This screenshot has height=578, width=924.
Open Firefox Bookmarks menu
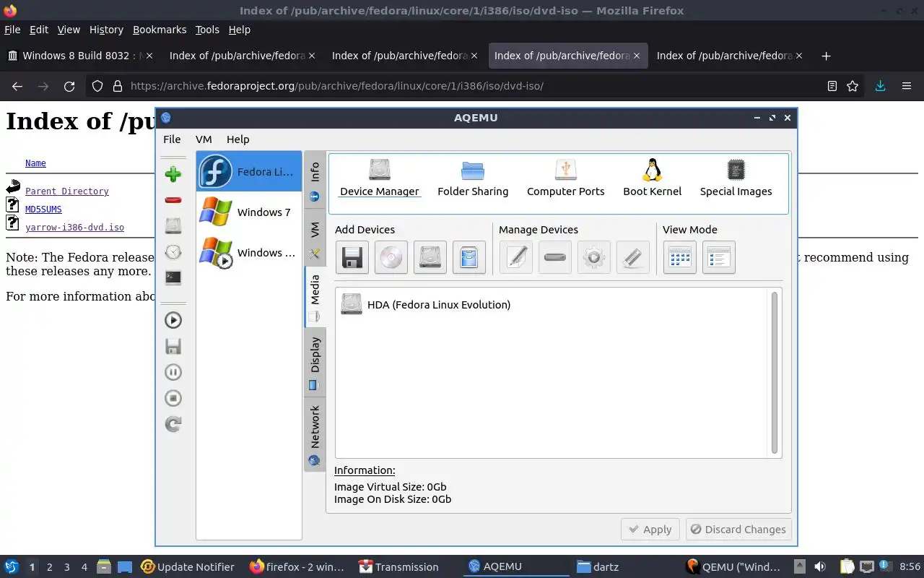[160, 30]
